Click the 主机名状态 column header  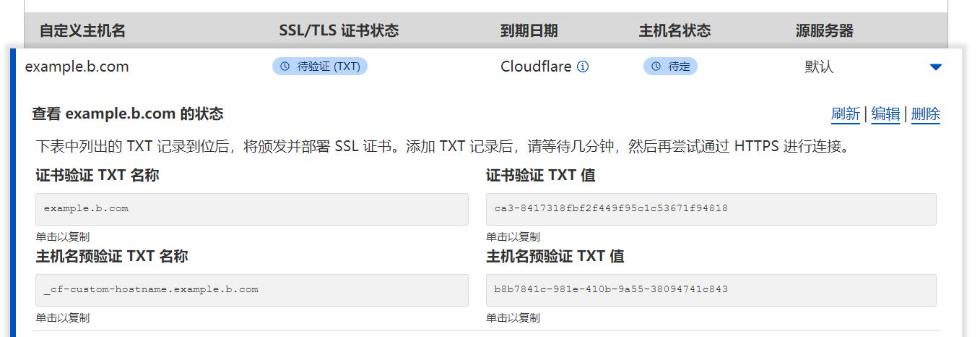(x=675, y=31)
